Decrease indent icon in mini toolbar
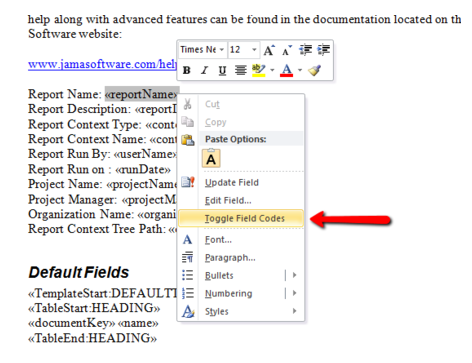 coord(305,50)
